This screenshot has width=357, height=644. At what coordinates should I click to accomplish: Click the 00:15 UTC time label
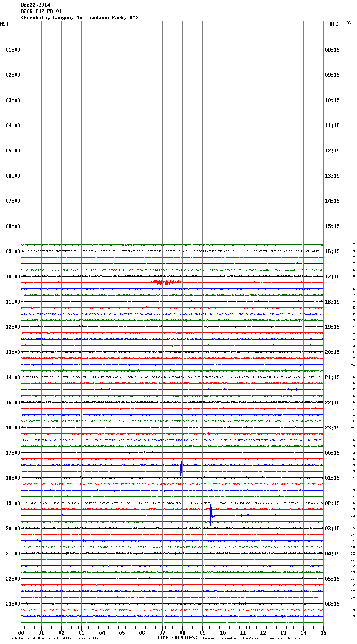click(332, 453)
